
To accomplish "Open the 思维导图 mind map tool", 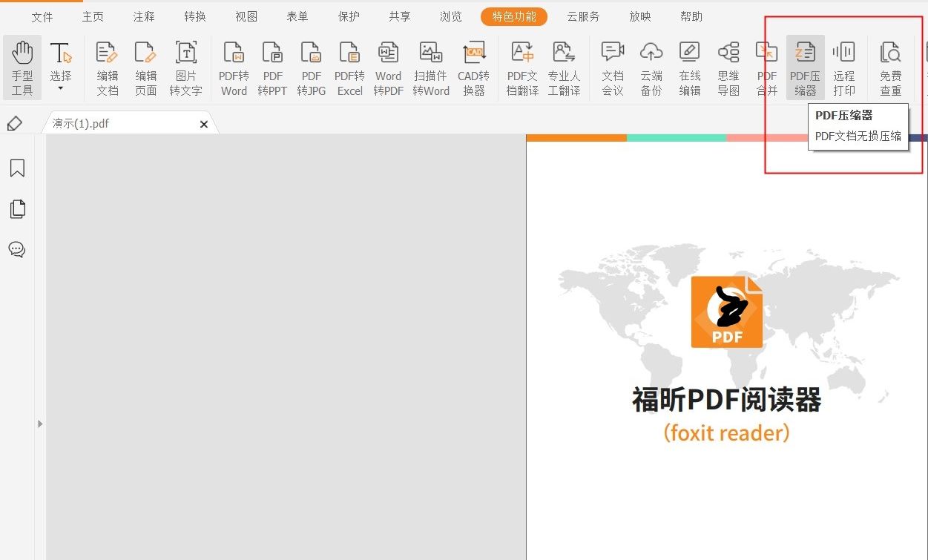I will click(728, 67).
